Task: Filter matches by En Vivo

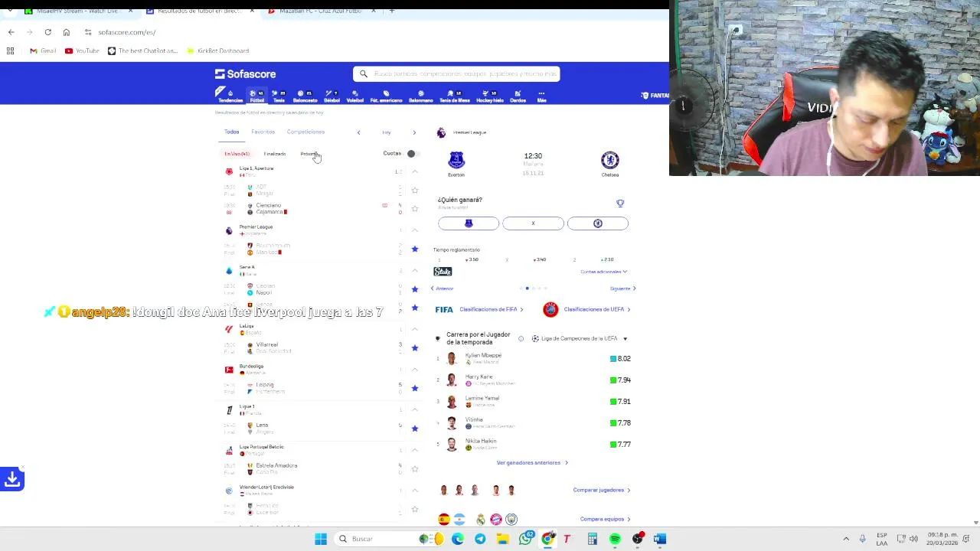Action: 237,154
